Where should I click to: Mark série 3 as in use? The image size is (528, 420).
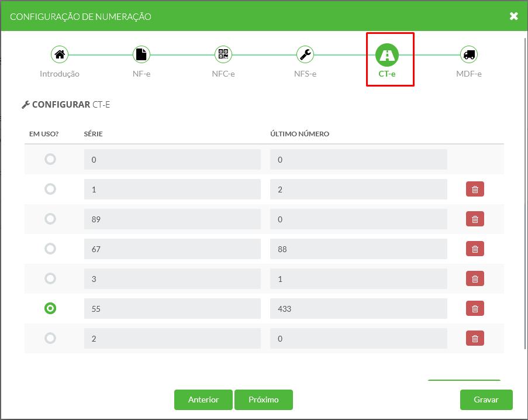pyautogui.click(x=50, y=278)
